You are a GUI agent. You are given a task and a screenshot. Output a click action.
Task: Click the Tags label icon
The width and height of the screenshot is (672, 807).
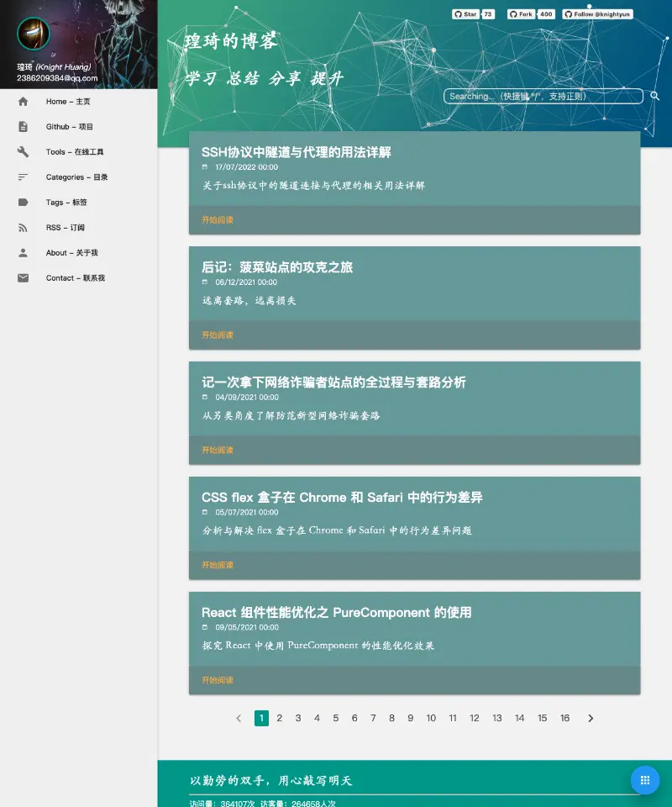23,203
